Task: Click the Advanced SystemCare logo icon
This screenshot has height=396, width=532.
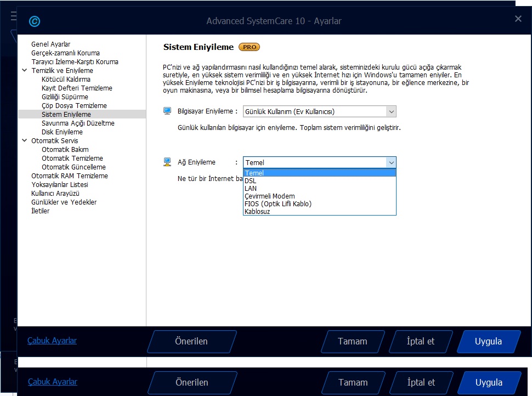Action: (x=35, y=21)
